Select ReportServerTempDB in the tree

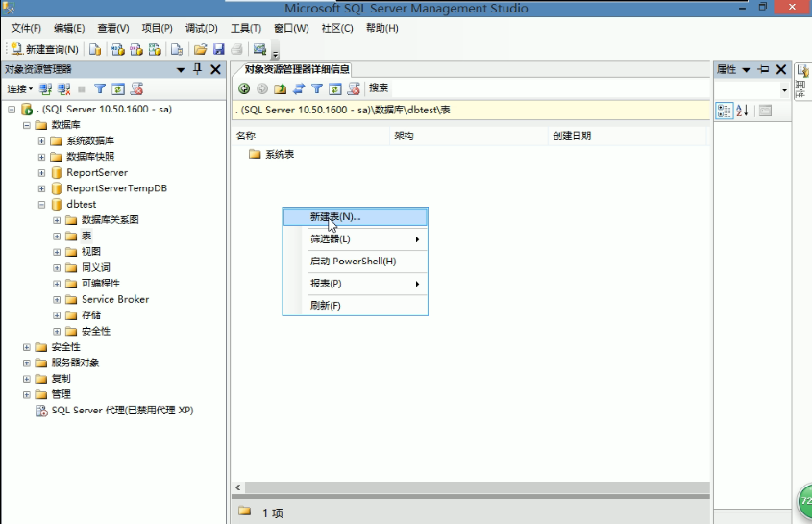click(x=116, y=188)
